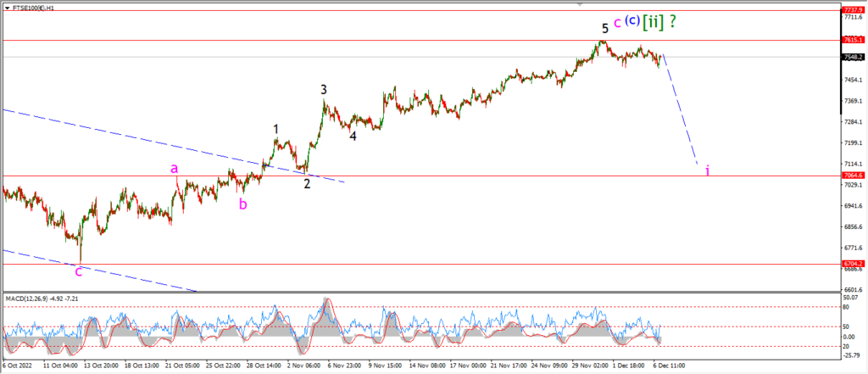868x374 pixels.
Task: Select the 7737.9 red price level tag
Action: [x=852, y=10]
